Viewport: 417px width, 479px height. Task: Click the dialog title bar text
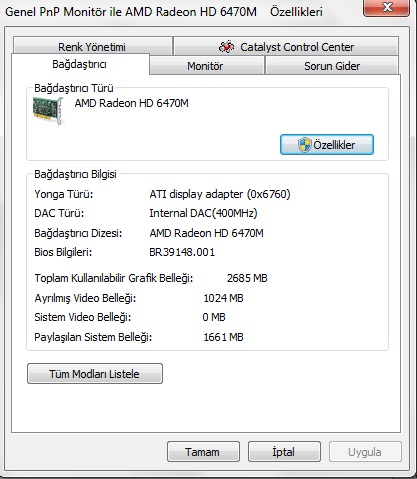[164, 12]
